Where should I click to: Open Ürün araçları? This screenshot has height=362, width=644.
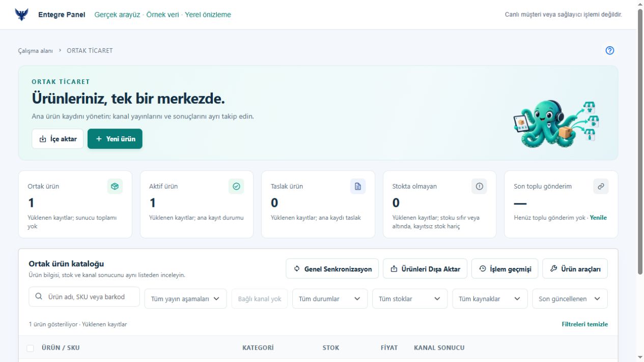click(575, 269)
